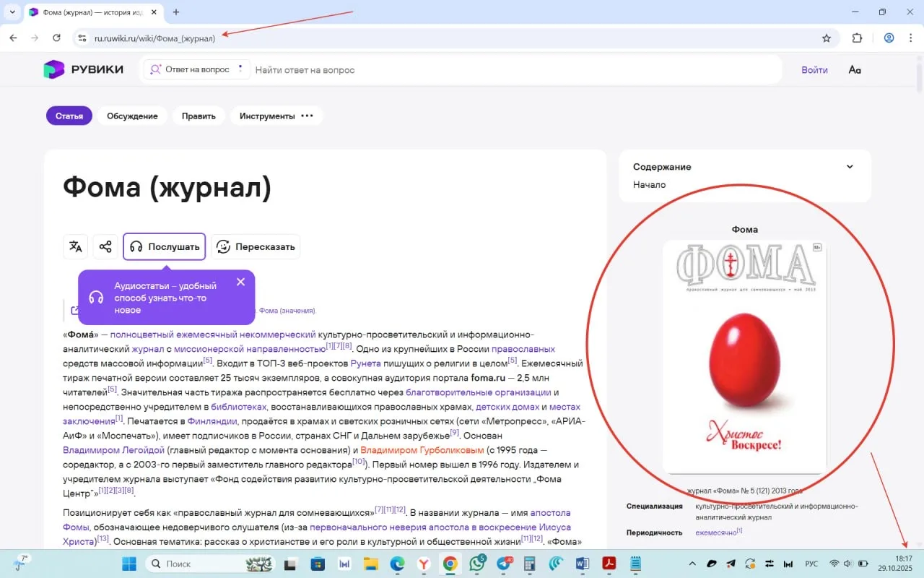Viewport: 924px width, 578px height.
Task: Open Calculator from the taskbar
Action: click(x=530, y=564)
